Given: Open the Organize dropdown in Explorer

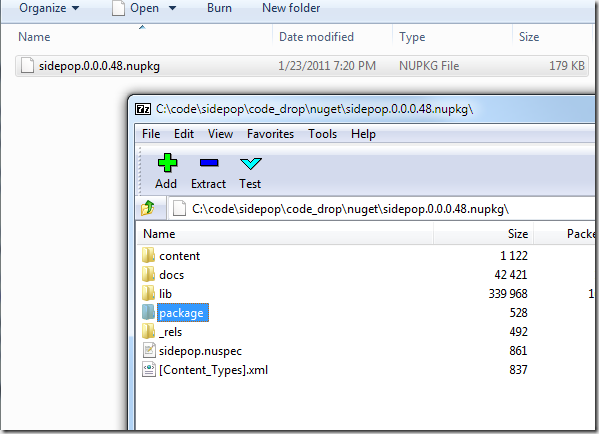Looking at the screenshot, I should [x=49, y=8].
